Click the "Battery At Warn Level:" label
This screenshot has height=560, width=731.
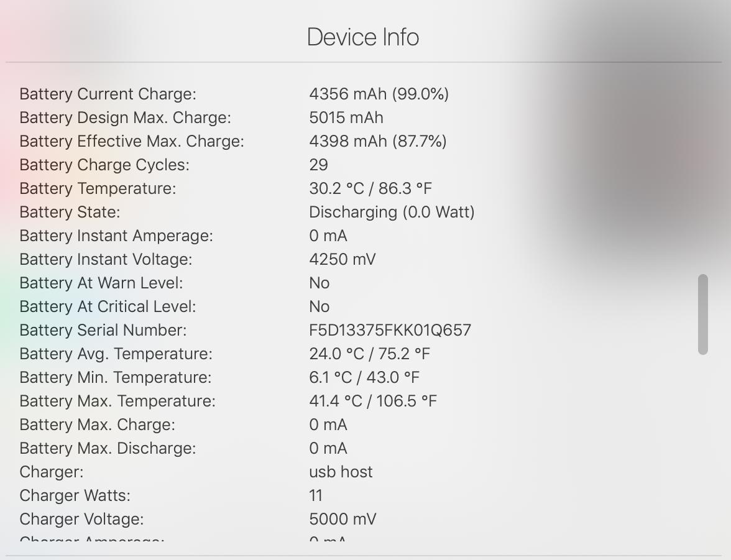101,283
